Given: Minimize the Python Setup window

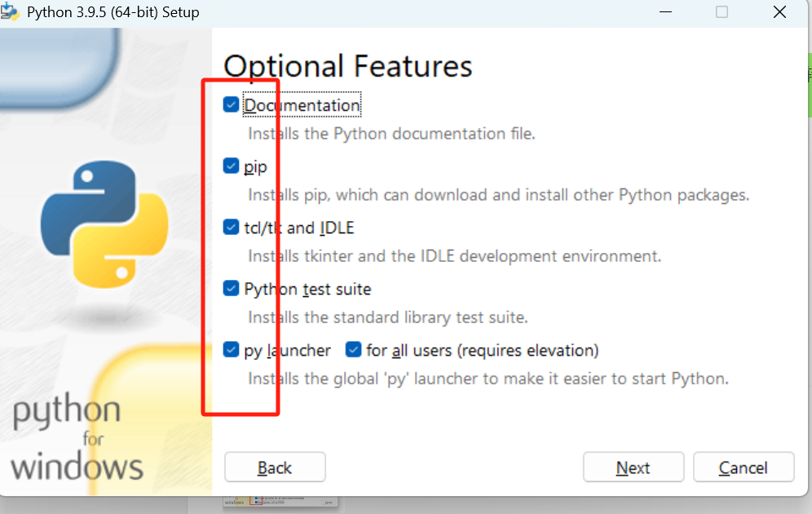Looking at the screenshot, I should coord(665,12).
